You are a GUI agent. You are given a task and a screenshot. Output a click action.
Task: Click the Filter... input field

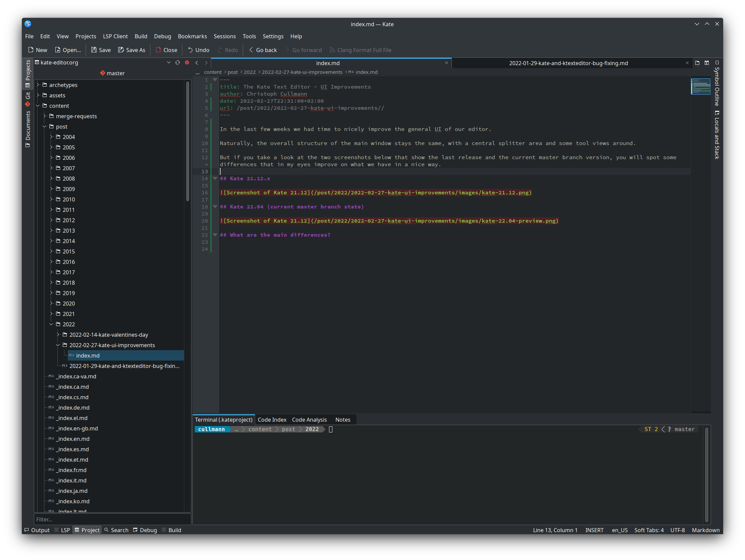(x=112, y=519)
